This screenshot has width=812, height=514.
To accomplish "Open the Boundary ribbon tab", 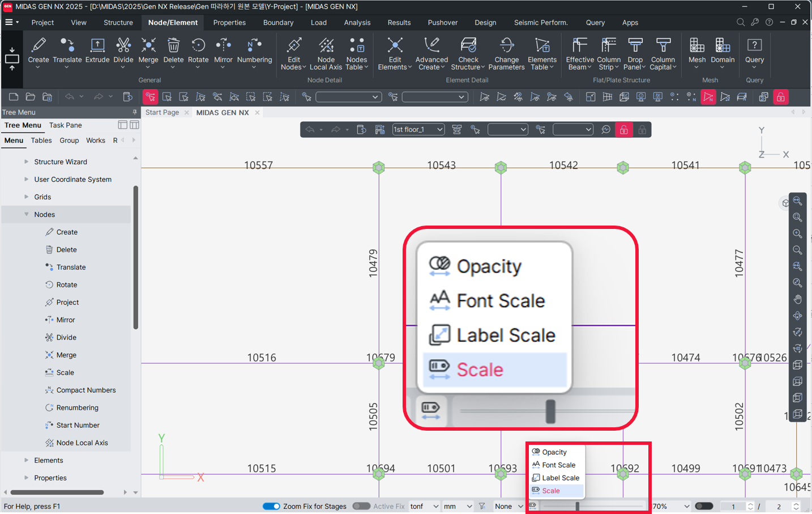I will (278, 23).
